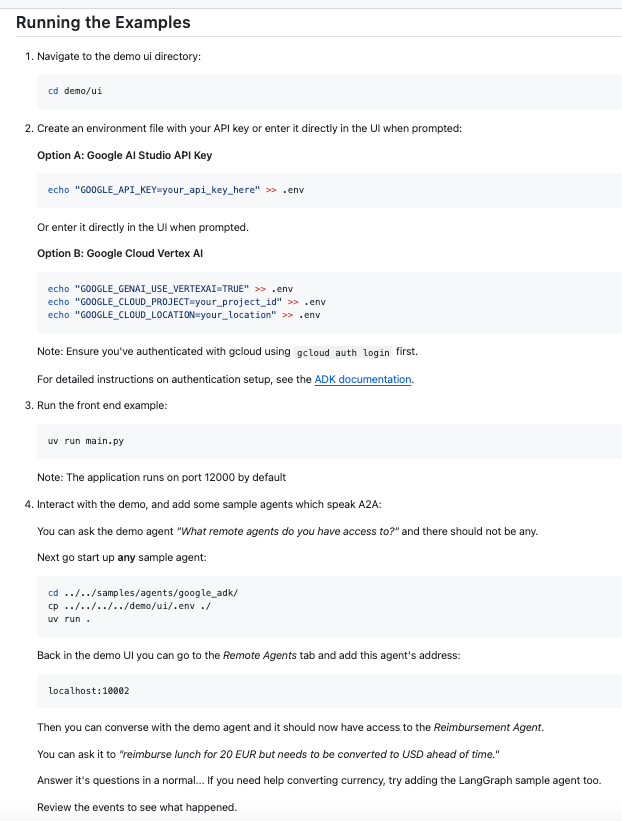Open the ADK documentation link
Viewport: 622px width, 821px height.
[363, 379]
